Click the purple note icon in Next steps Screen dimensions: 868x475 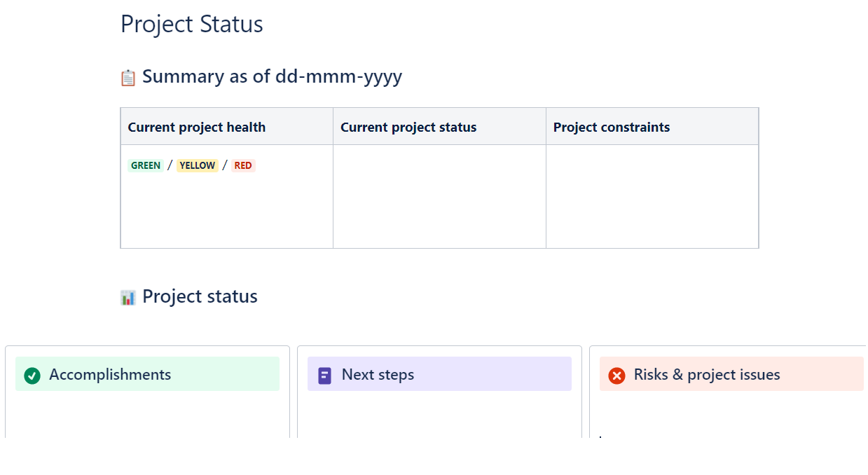(x=324, y=376)
